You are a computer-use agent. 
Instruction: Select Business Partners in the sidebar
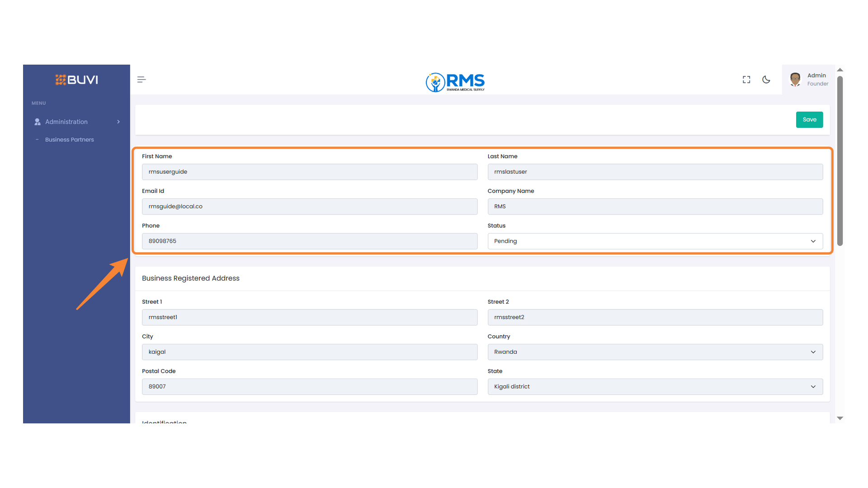tap(69, 139)
